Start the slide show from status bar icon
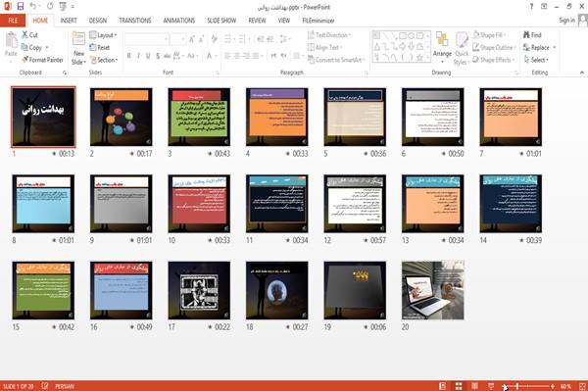588x391 pixels. tap(491, 386)
